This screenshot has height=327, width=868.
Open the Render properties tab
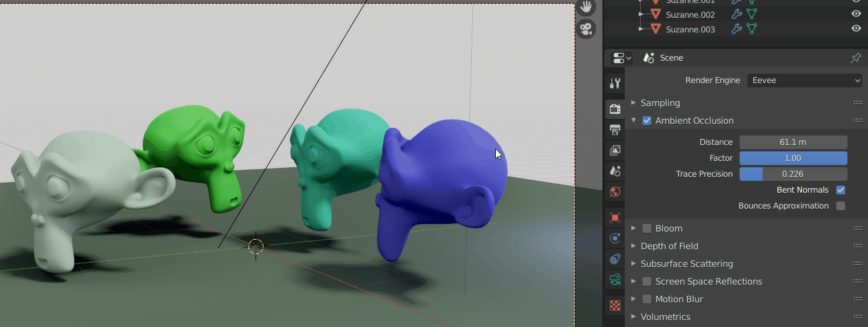pyautogui.click(x=615, y=109)
